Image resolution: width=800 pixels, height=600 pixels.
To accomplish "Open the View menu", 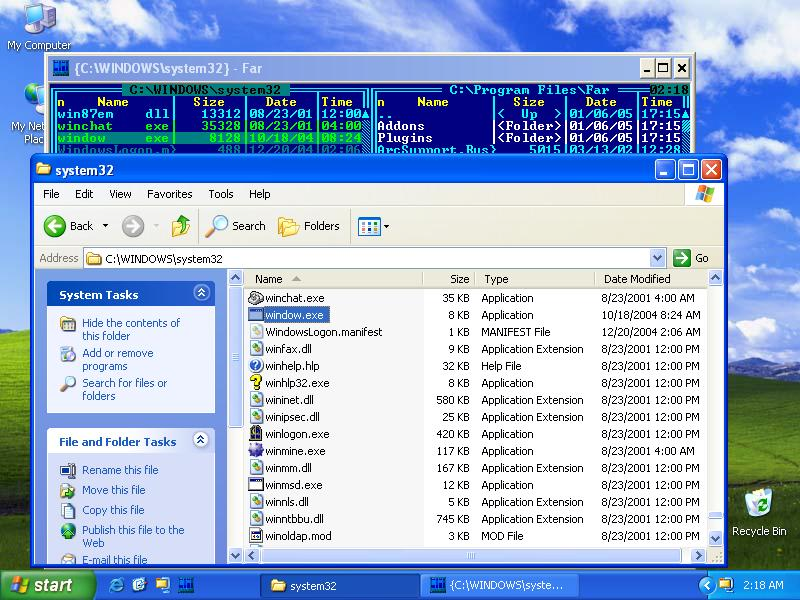I will pos(120,194).
